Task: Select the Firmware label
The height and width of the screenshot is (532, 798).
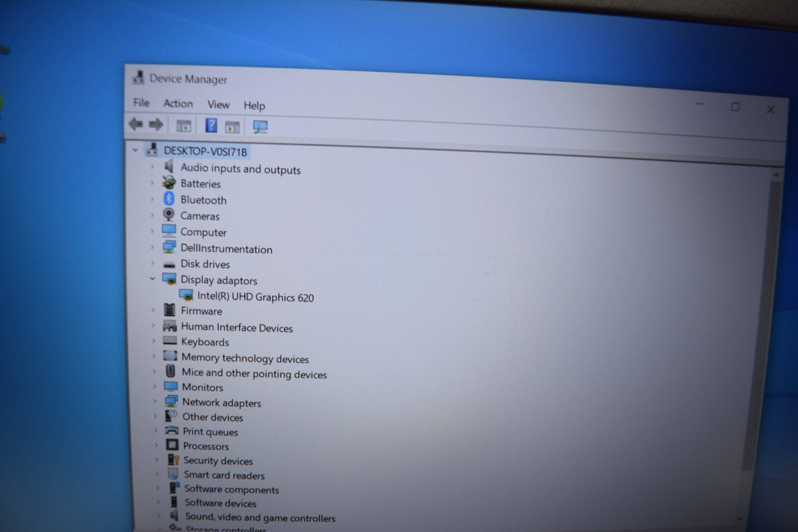Action: click(202, 311)
